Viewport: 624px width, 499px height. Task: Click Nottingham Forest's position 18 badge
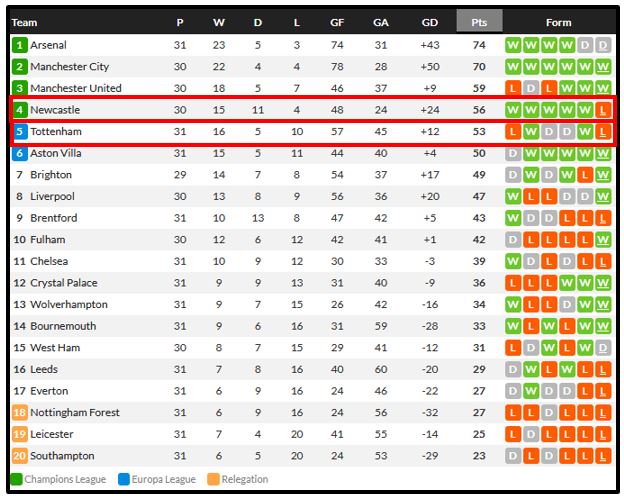pos(19,413)
